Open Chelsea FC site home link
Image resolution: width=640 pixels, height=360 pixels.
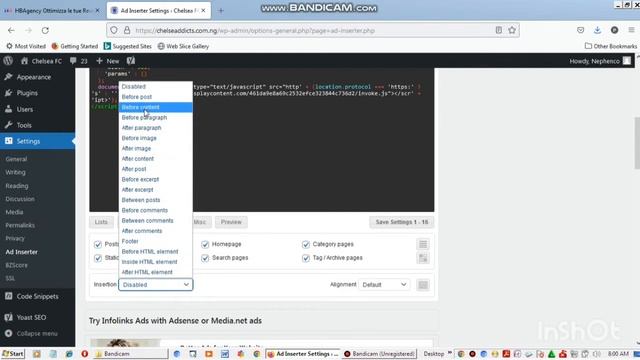41,61
